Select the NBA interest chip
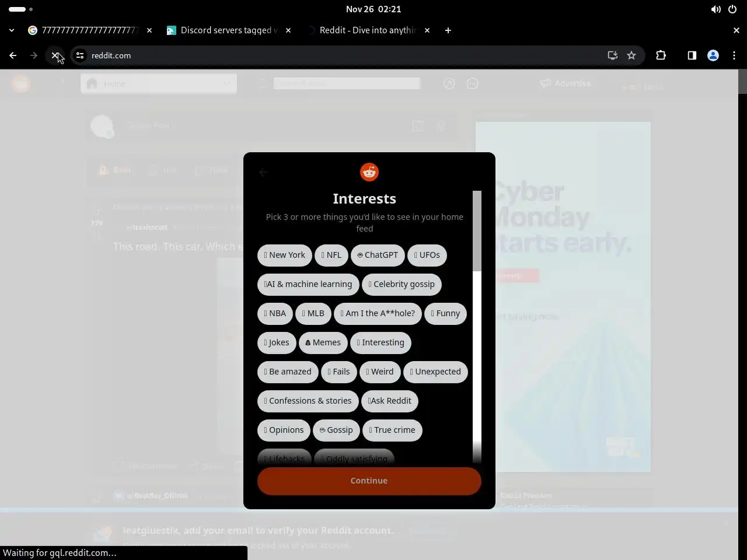 tap(275, 313)
